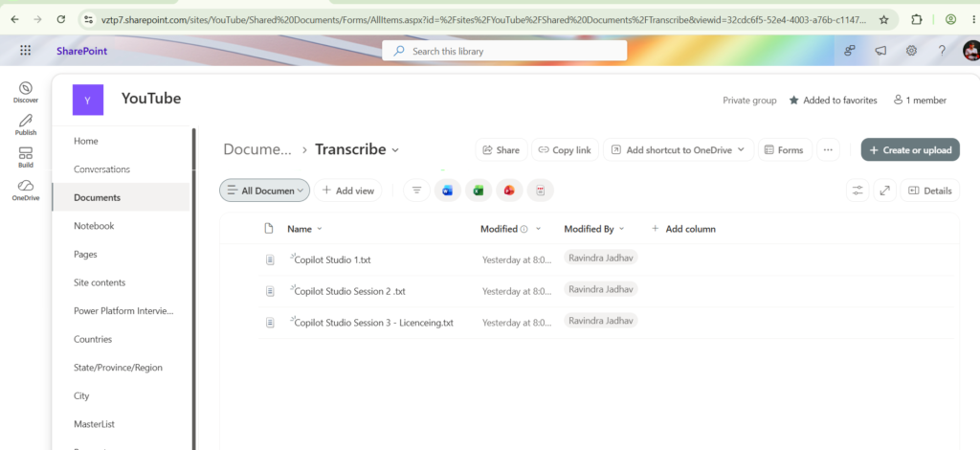Click the YouTube site logo tile
The height and width of the screenshot is (450, 980).
[87, 100]
